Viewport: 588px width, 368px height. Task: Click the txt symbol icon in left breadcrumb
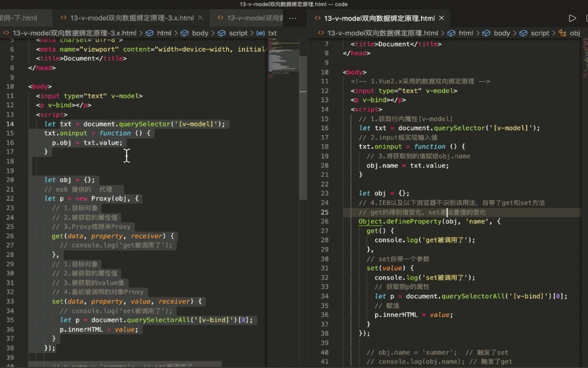click(x=260, y=33)
